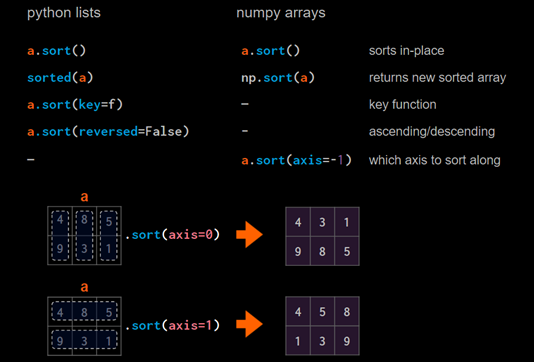Click cell 4 in the axis=0 input array
This screenshot has width=534, height=362.
[60, 221]
